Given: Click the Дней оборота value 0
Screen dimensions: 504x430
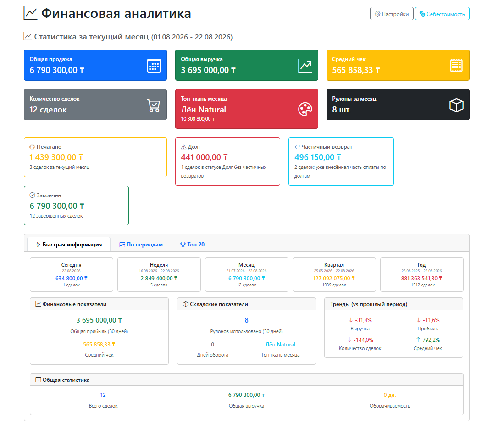Looking at the screenshot, I should 212,345.
